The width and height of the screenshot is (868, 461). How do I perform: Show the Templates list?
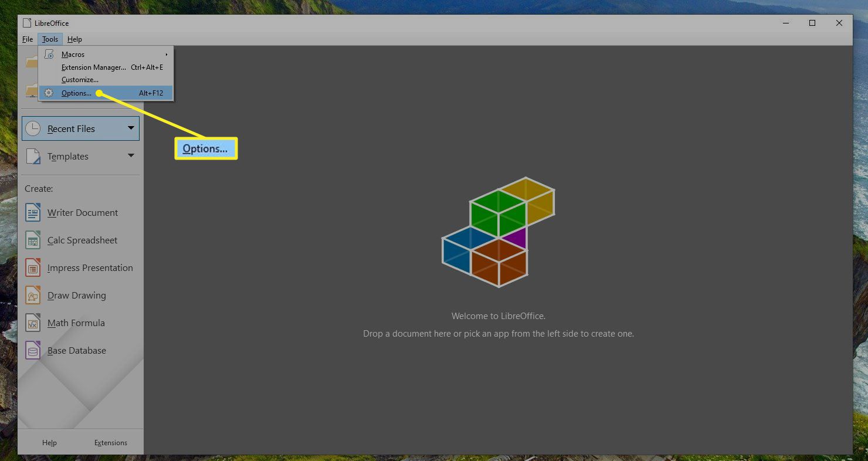tap(80, 156)
